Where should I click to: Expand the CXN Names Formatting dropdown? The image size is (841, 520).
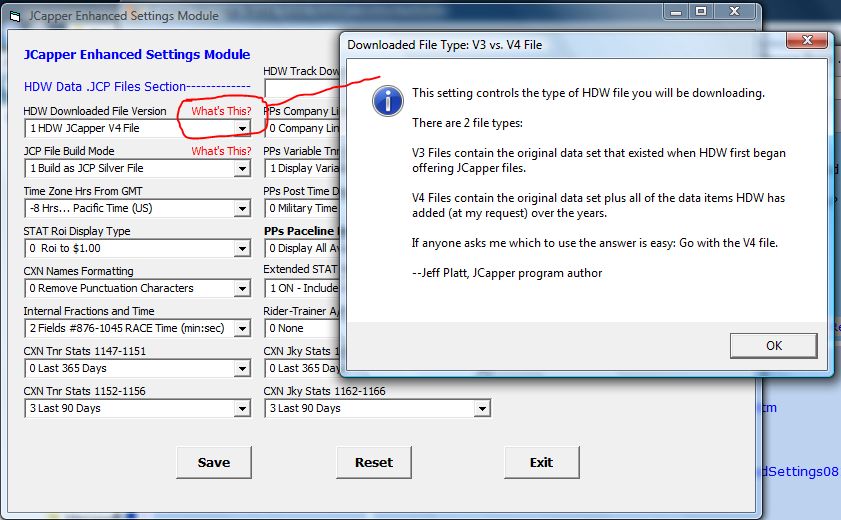pyautogui.click(x=242, y=288)
